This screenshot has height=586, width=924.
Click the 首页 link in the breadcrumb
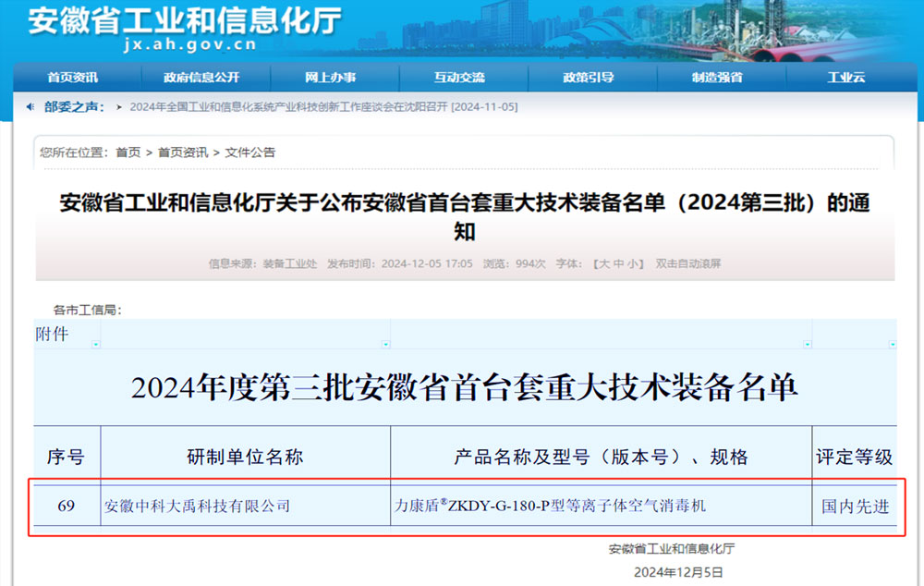pyautogui.click(x=128, y=153)
